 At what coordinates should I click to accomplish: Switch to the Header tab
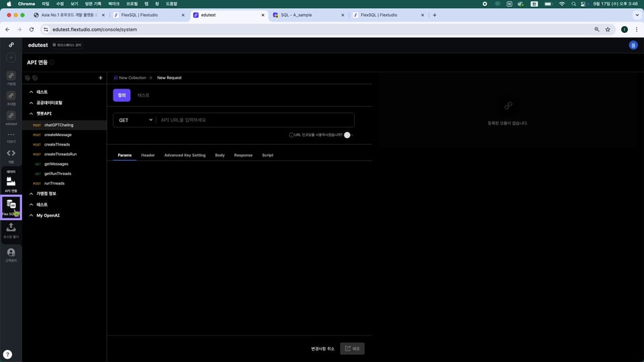148,155
